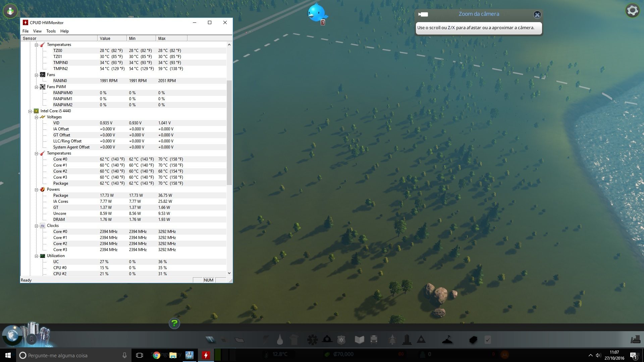
Task: Select the VID voltage row
Action: point(123,123)
